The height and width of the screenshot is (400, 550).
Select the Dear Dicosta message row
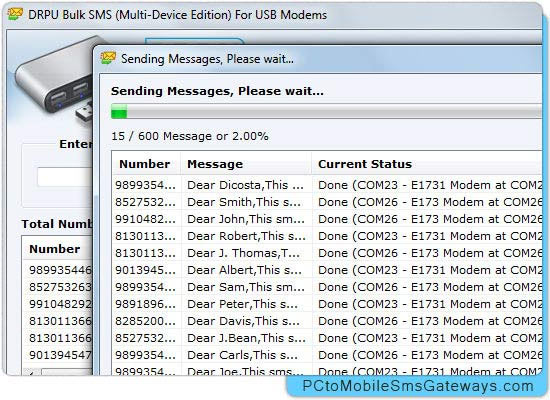click(327, 185)
